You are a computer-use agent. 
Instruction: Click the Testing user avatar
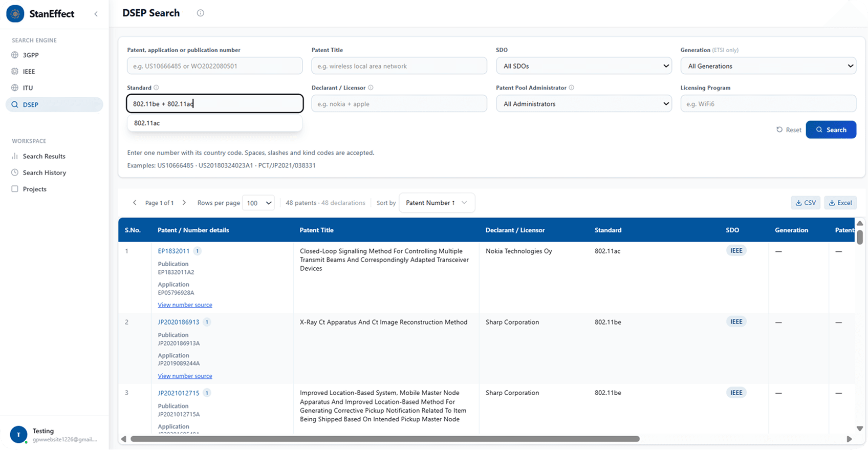(x=18, y=434)
